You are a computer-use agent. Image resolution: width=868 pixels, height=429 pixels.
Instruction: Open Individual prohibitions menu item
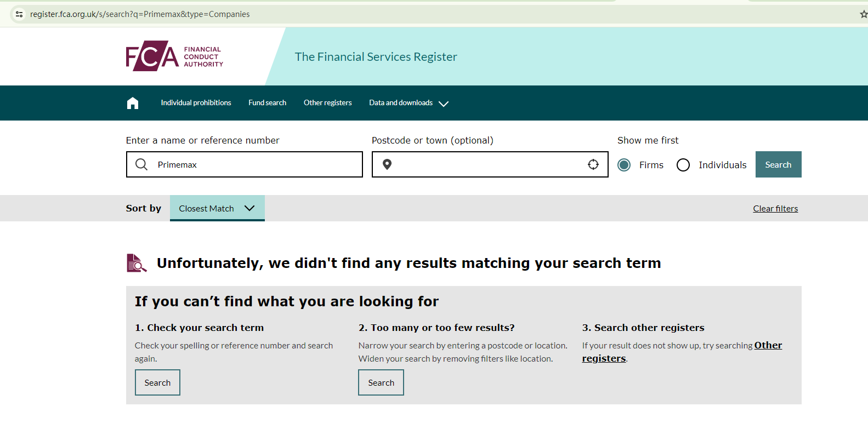(196, 103)
